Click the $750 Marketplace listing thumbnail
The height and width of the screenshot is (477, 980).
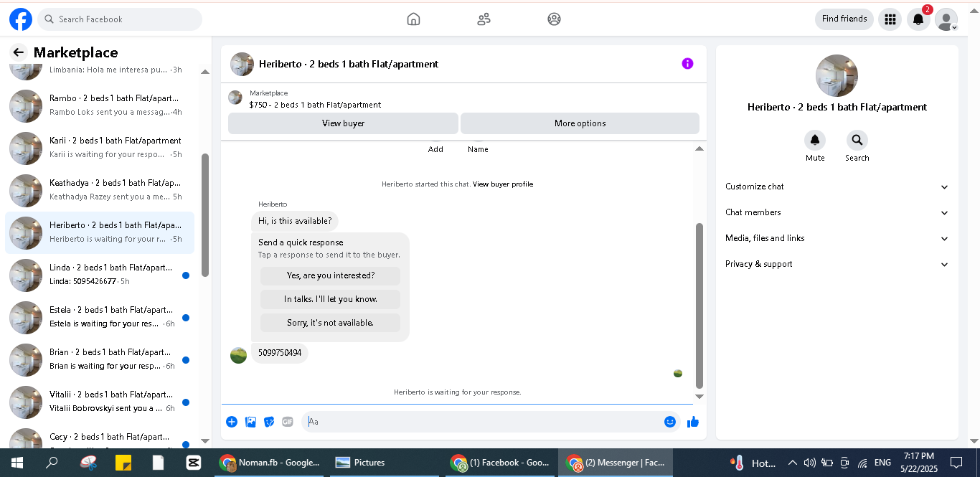[235, 98]
